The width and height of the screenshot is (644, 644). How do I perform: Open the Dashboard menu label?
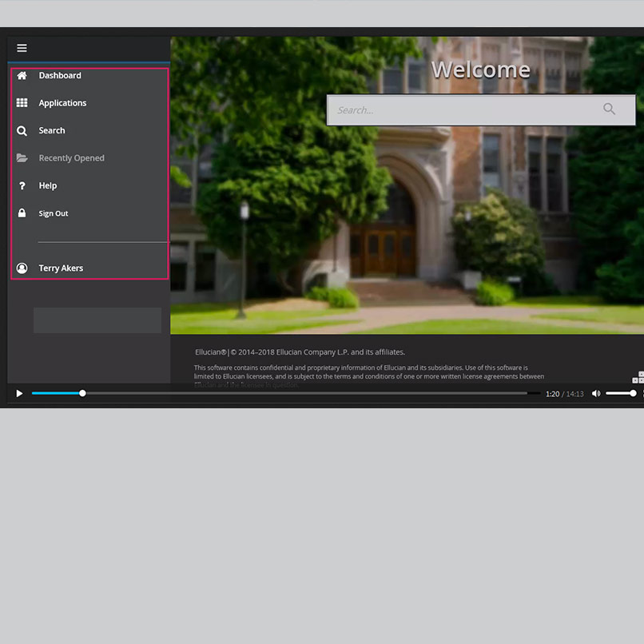point(60,76)
